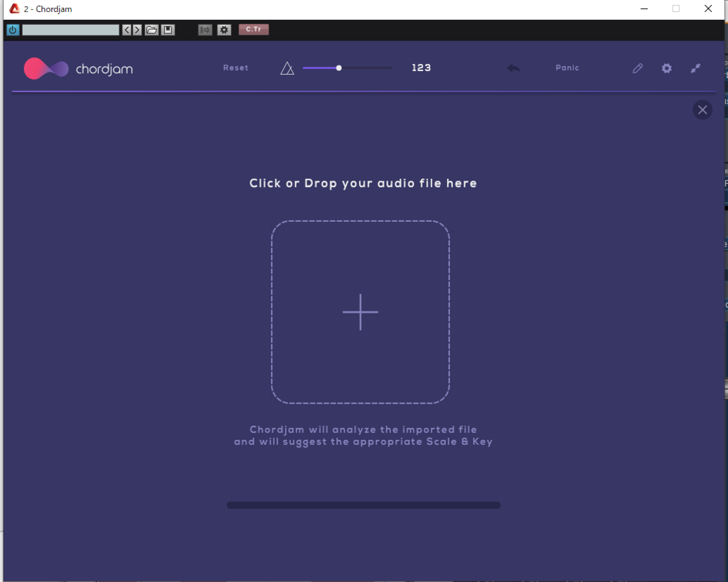Image resolution: width=728 pixels, height=582 pixels.
Task: Click the resize arrows icon
Action: pyautogui.click(x=695, y=69)
